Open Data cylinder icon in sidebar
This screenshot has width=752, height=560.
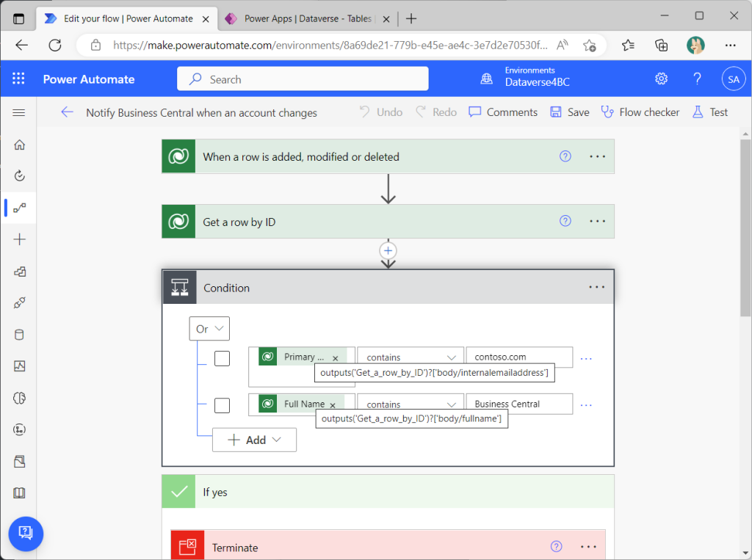click(x=19, y=335)
